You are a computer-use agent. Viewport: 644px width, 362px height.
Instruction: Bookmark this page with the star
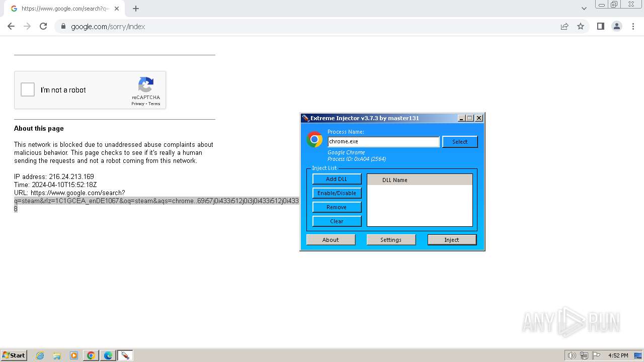[581, 26]
